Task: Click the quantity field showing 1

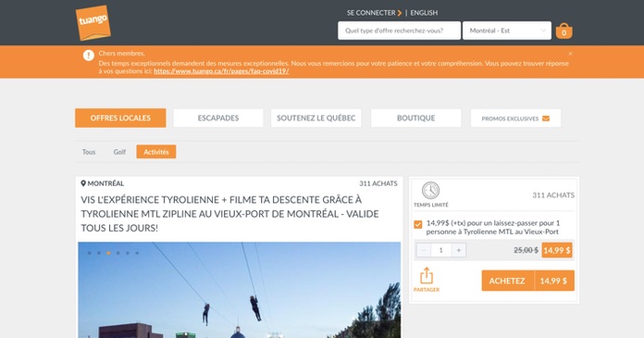Action: [441, 250]
